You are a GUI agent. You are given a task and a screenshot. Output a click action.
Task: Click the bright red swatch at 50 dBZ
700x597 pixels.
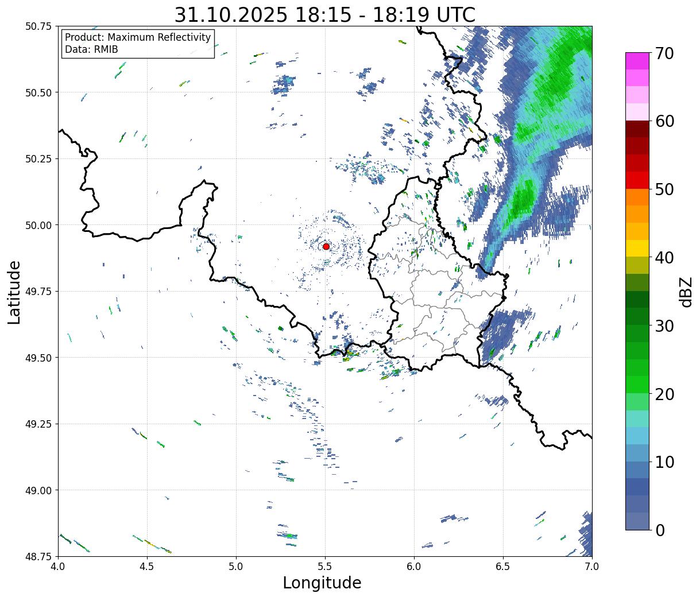tap(637, 180)
